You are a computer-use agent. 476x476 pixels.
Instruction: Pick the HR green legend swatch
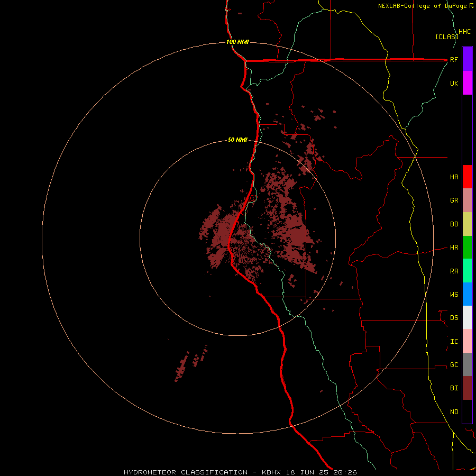pyautogui.click(x=467, y=248)
